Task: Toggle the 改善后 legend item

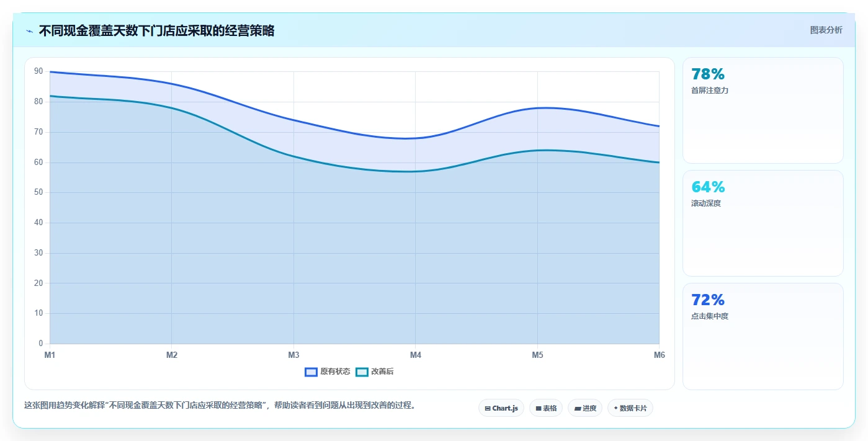Action: [x=375, y=372]
